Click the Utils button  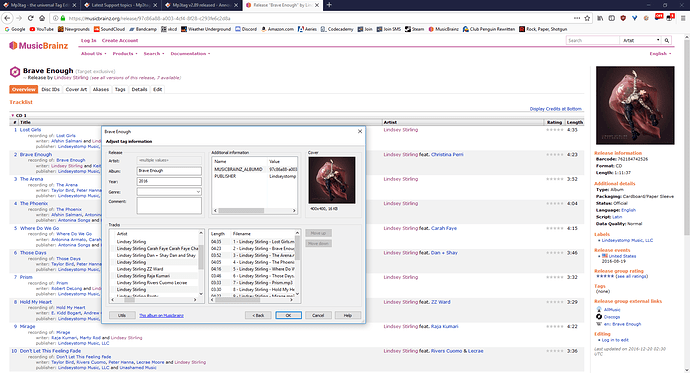[x=122, y=315]
